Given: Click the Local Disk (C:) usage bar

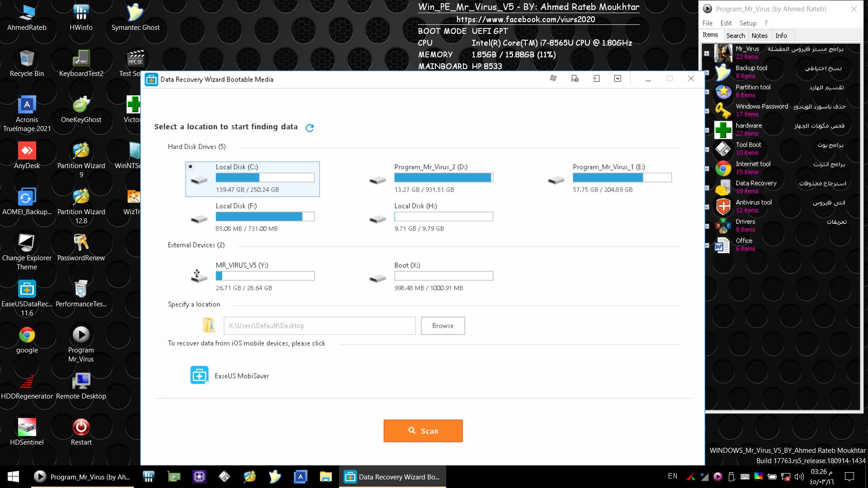Looking at the screenshot, I should [265, 178].
